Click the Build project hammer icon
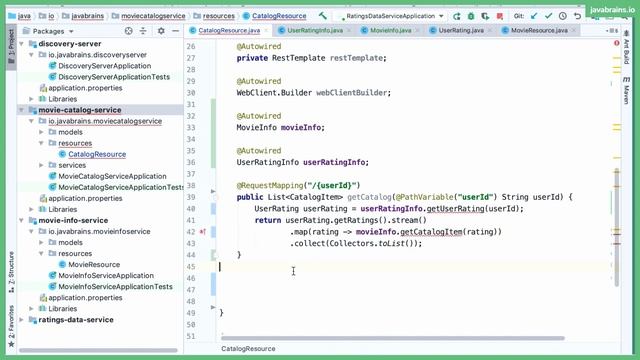Image resolution: width=640 pixels, height=360 pixels. pyautogui.click(x=323, y=16)
